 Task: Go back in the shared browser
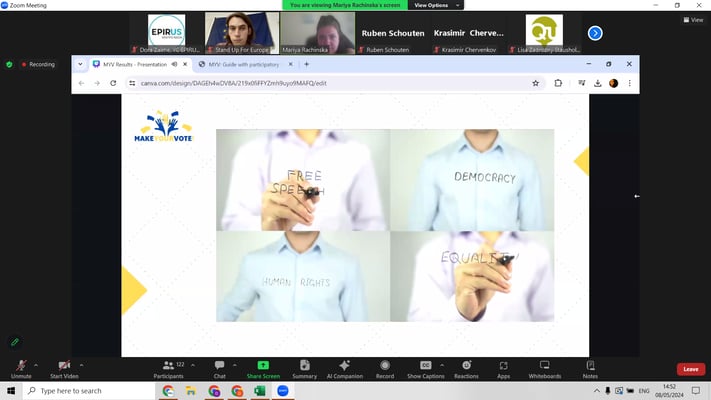[82, 83]
